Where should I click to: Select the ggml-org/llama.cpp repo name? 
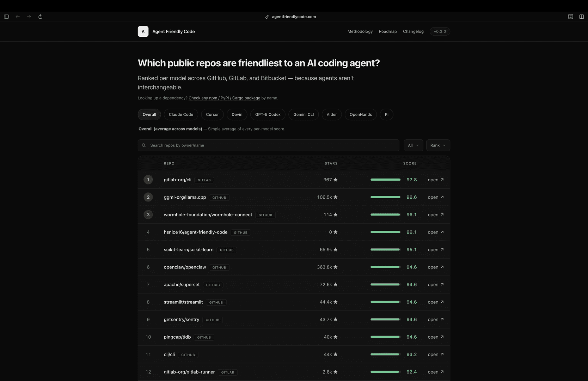tap(185, 197)
